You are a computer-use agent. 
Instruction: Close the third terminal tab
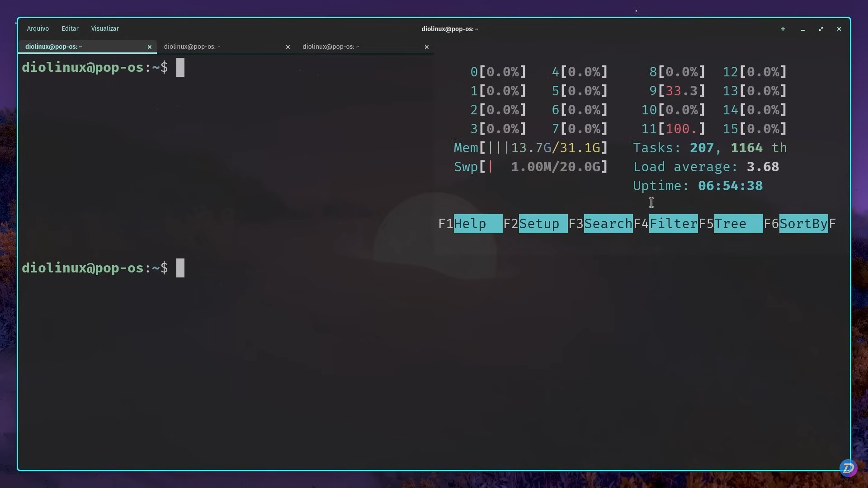coord(426,47)
